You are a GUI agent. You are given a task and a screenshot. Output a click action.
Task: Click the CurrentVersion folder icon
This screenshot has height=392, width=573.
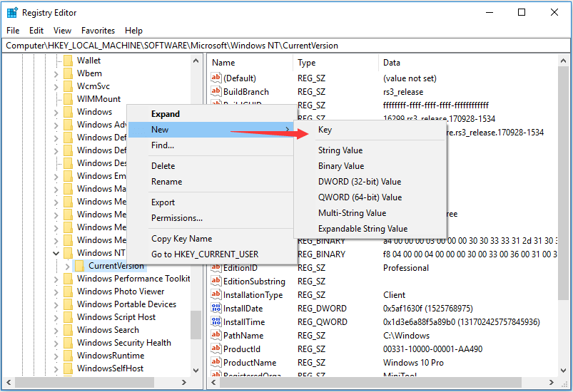tap(80, 266)
